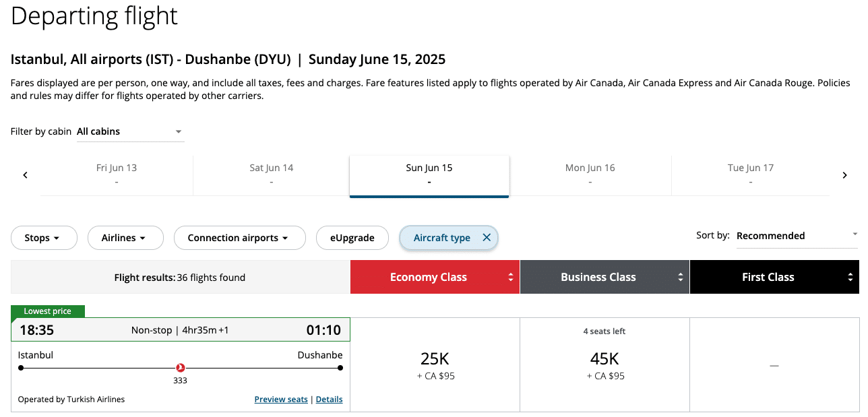Expand the Connection airports filter
Image resolution: width=868 pixels, height=417 pixels.
click(x=239, y=238)
